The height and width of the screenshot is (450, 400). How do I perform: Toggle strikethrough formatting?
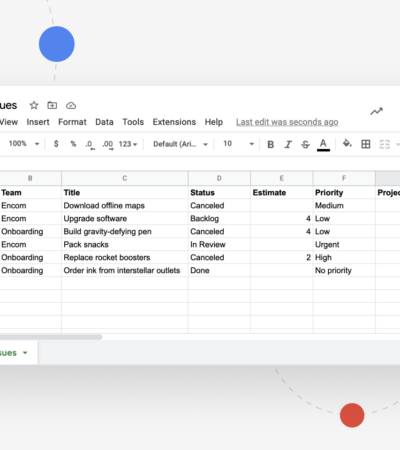click(x=305, y=144)
